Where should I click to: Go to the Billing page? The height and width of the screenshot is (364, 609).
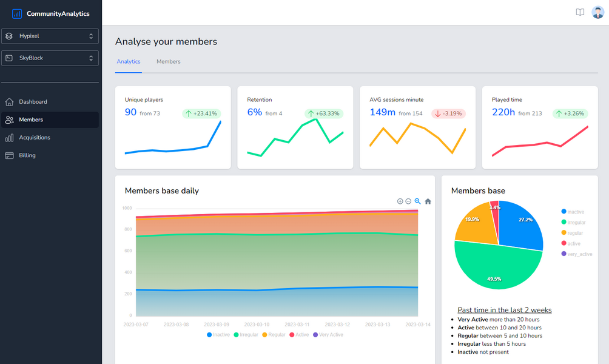[x=27, y=155]
